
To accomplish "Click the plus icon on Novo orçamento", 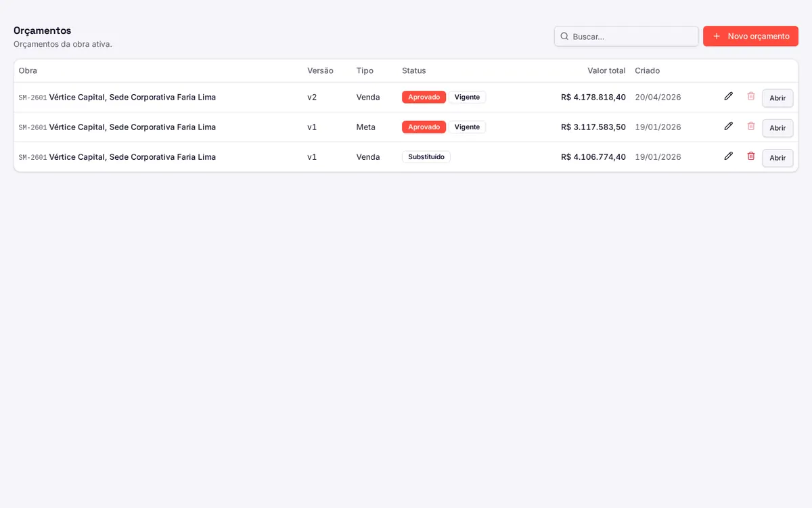I will [717, 36].
